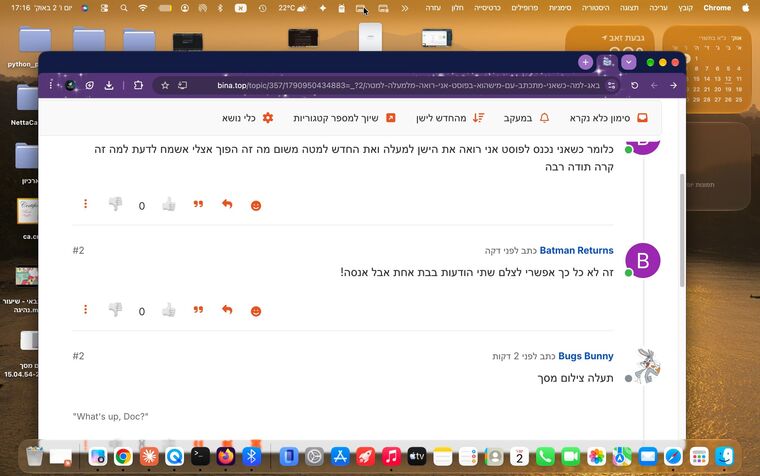The width and height of the screenshot is (760, 476).
Task: Open three-dot menu on Batman Returns' reply
Action: tap(85, 309)
